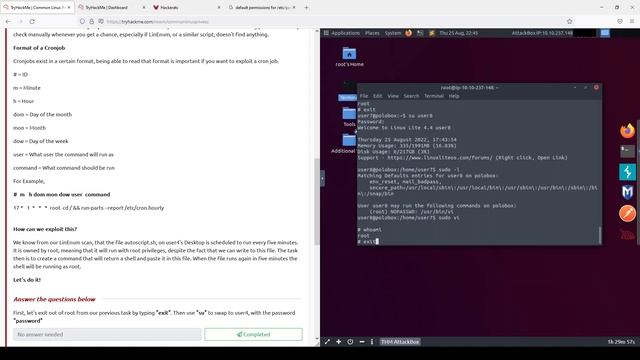Click the 'Answer the questions below' heading
Image resolution: width=640 pixels, height=360 pixels.
[54, 299]
